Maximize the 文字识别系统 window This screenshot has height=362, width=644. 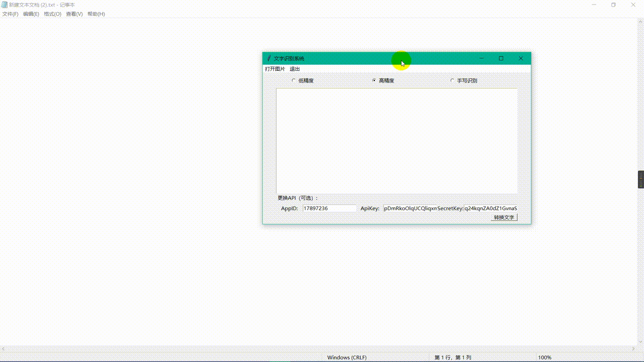click(501, 58)
